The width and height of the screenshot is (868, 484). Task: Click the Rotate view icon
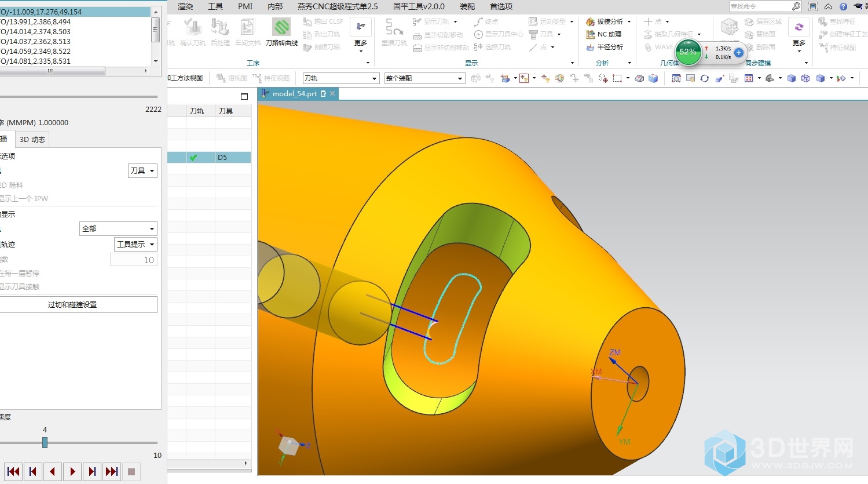(705, 78)
